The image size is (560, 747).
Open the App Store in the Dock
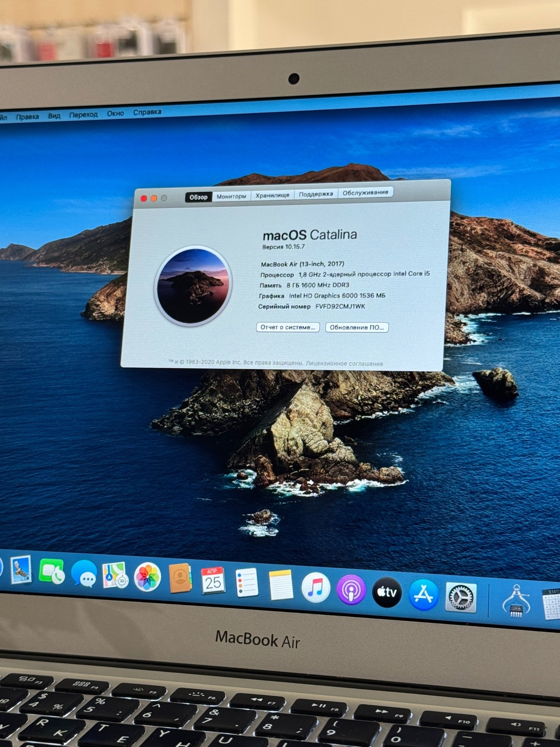423,595
